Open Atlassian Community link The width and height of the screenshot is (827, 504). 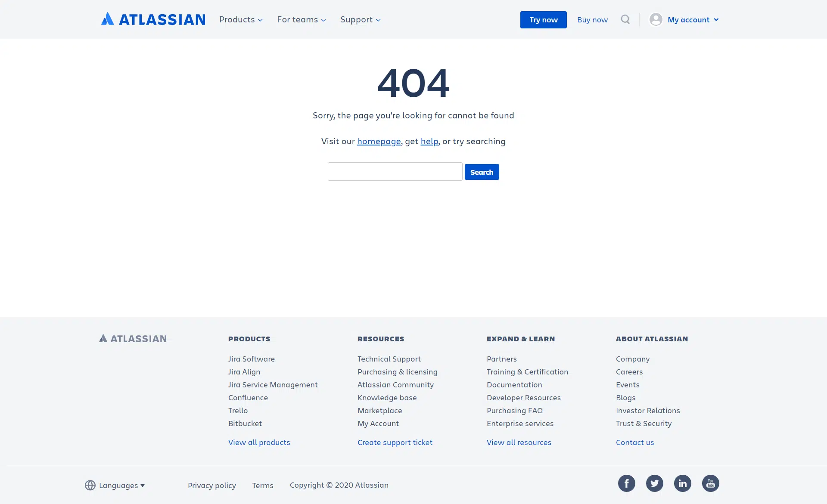[395, 385]
